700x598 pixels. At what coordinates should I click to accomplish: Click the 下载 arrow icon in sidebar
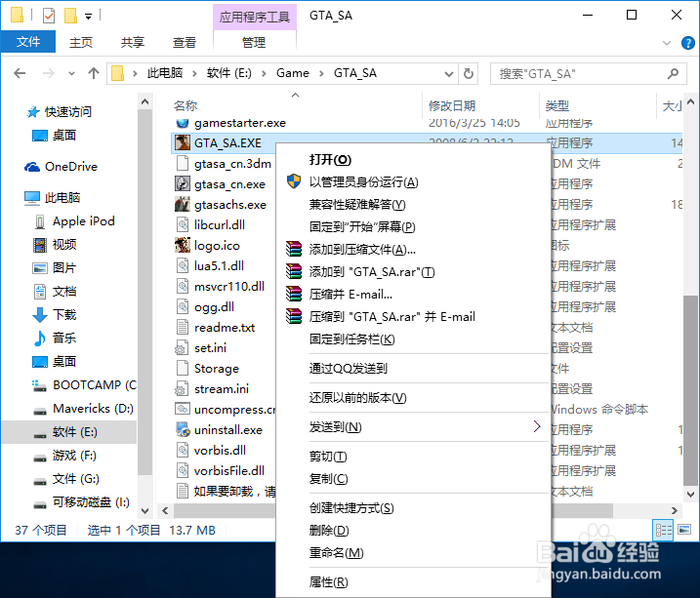40,315
